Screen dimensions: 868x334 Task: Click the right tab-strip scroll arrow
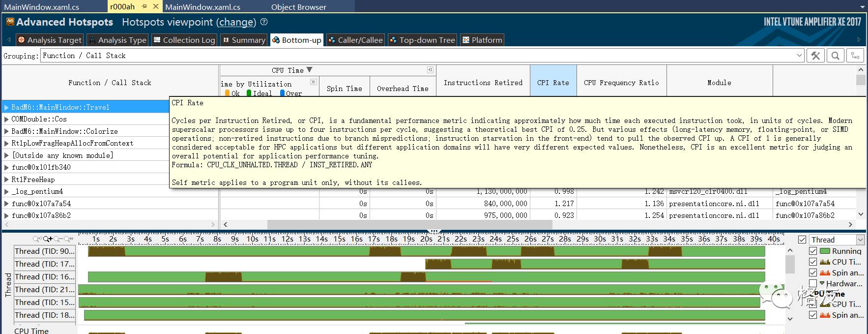point(859,40)
